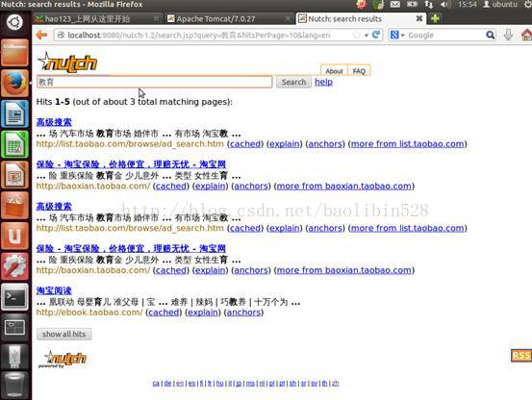
Task: Open network indicator in top panel
Action: (429, 5)
